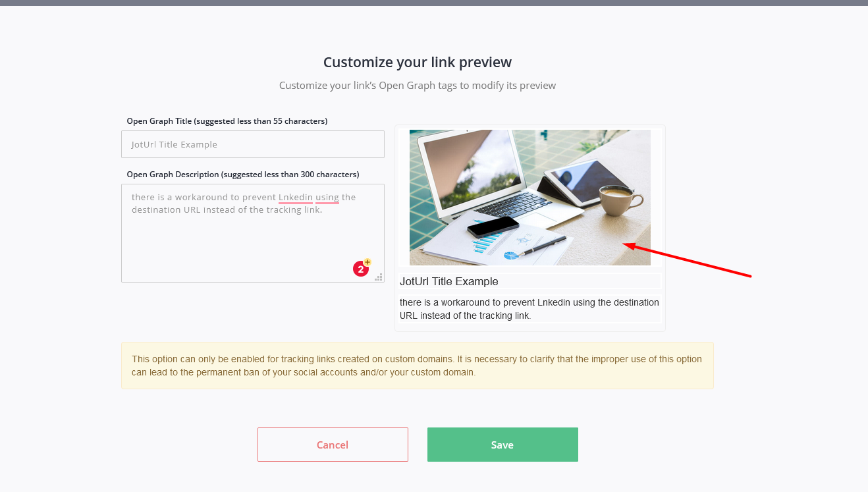Select the laptop preview image thumbnail

pos(530,198)
